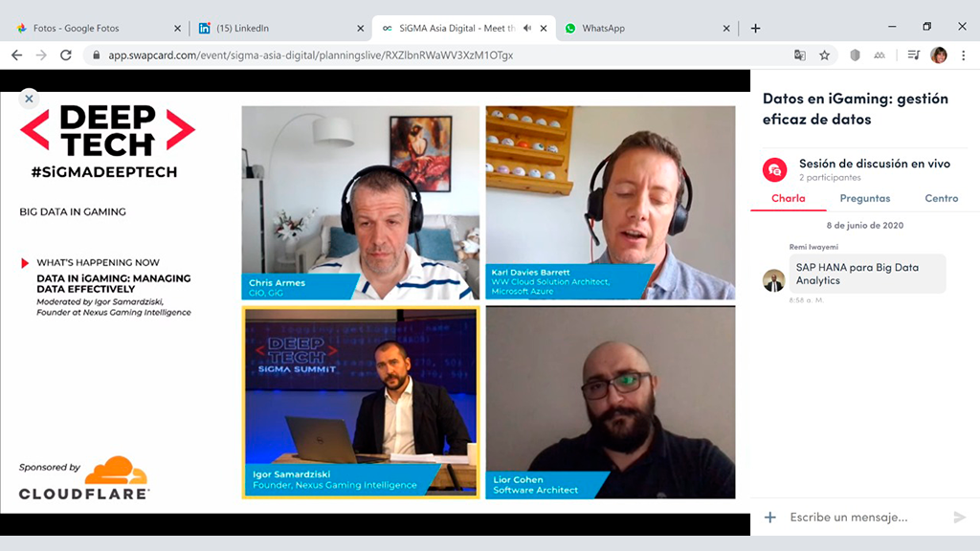980x551 pixels.
Task: Switch to the Centro tab
Action: 941,198
